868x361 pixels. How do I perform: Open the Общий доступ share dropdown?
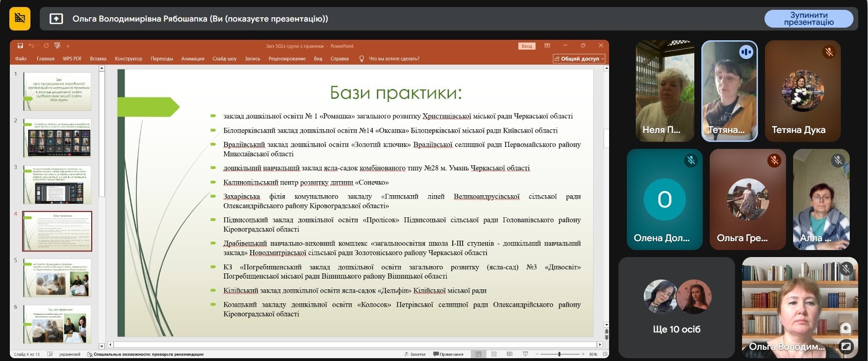pos(579,59)
